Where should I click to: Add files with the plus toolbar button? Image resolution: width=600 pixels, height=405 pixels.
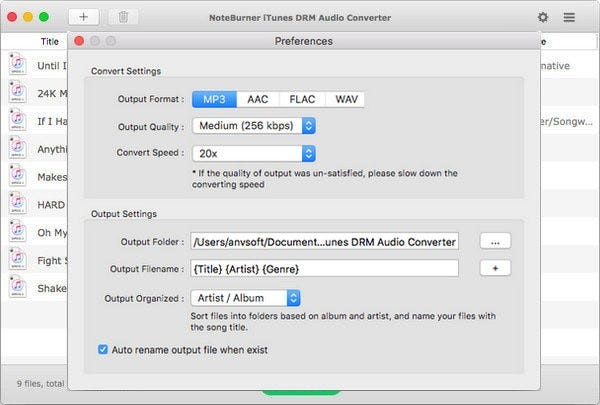pyautogui.click(x=83, y=17)
